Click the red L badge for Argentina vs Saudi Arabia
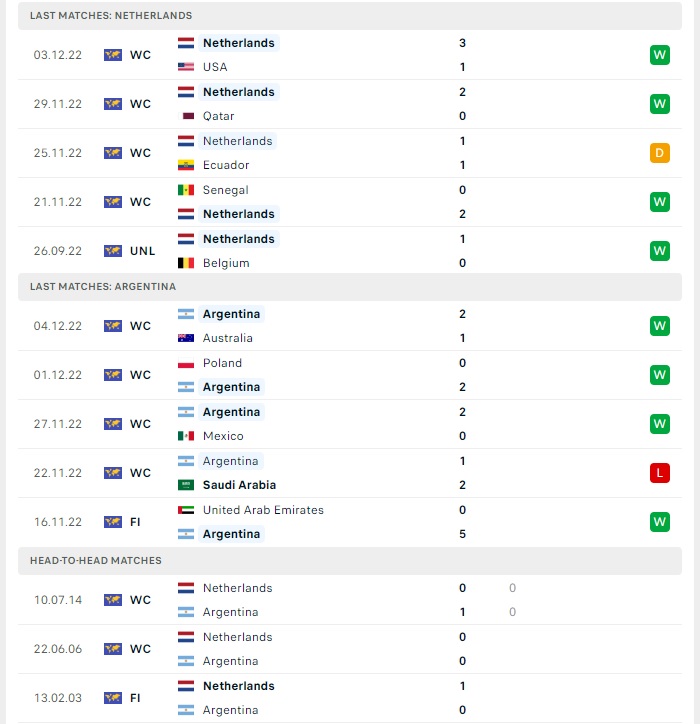This screenshot has width=700, height=724. coord(659,473)
